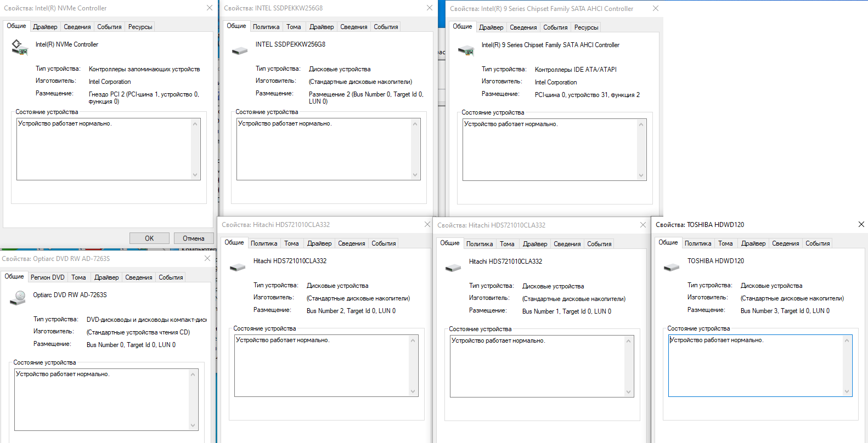868x443 pixels.
Task: Show Сведения tab in Hitachi Bus Number 2 window
Action: click(352, 243)
